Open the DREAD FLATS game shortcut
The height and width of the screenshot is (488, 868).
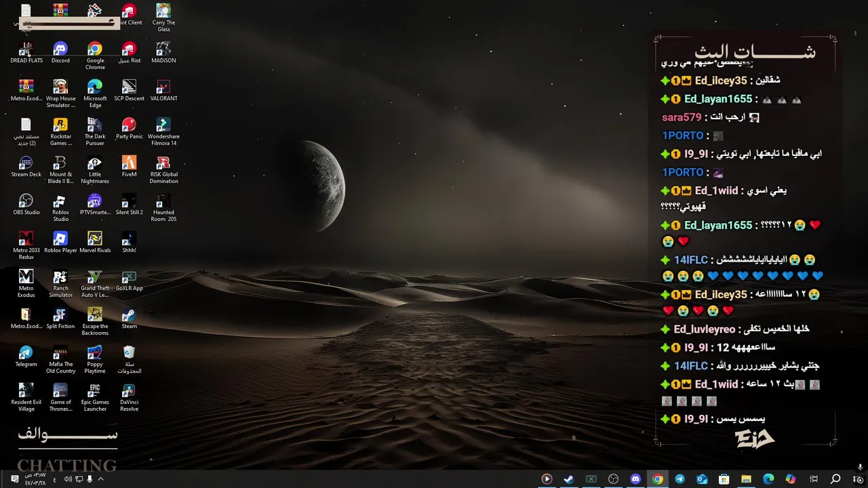[26, 53]
